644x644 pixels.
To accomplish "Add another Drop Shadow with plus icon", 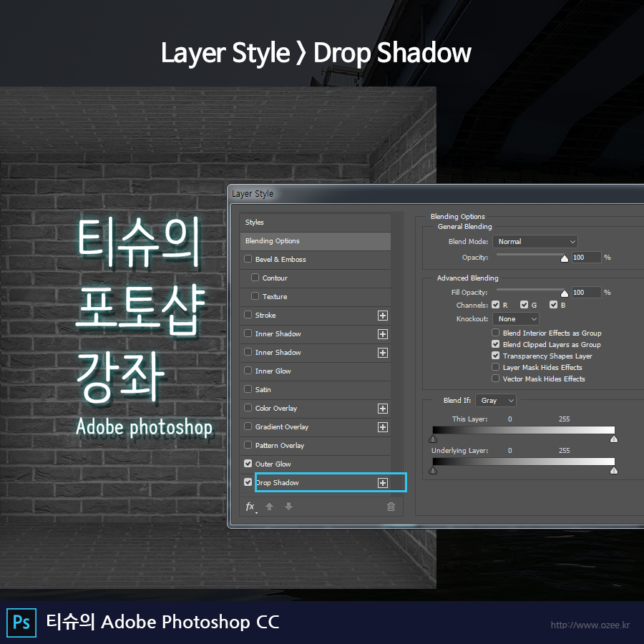I will (x=383, y=483).
